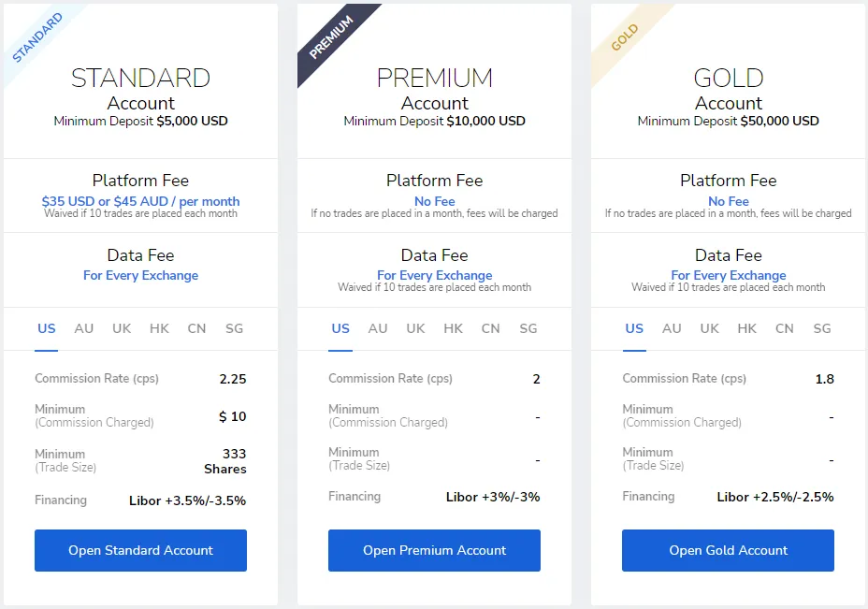This screenshot has width=868, height=609.
Task: Select the AU tab for Gold account
Action: pyautogui.click(x=672, y=328)
